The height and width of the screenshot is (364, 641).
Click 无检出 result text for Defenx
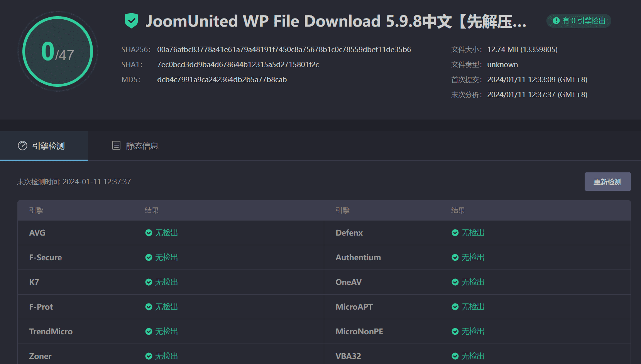473,233
